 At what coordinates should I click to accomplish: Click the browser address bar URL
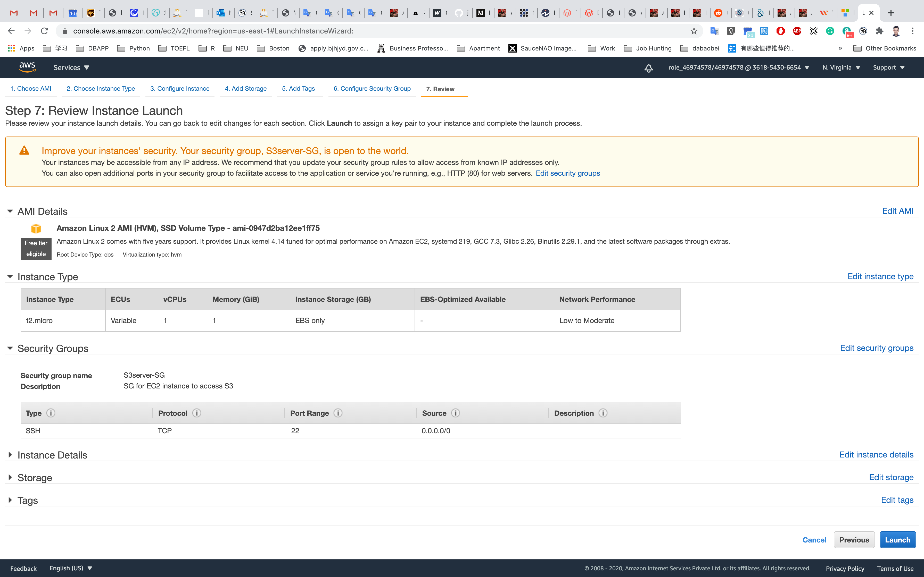[x=213, y=31]
